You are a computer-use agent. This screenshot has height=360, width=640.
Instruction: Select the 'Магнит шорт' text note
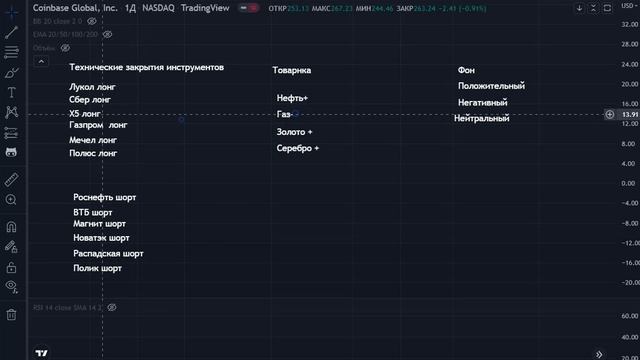100,224
